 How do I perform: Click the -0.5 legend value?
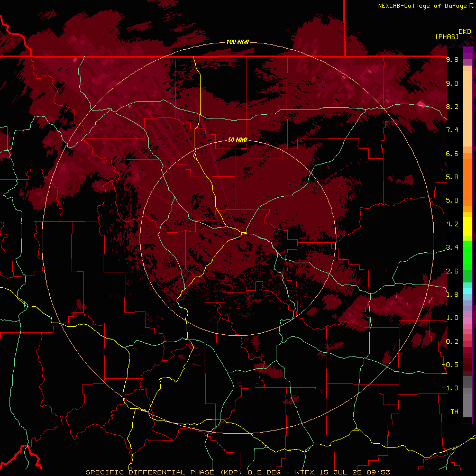pyautogui.click(x=450, y=365)
